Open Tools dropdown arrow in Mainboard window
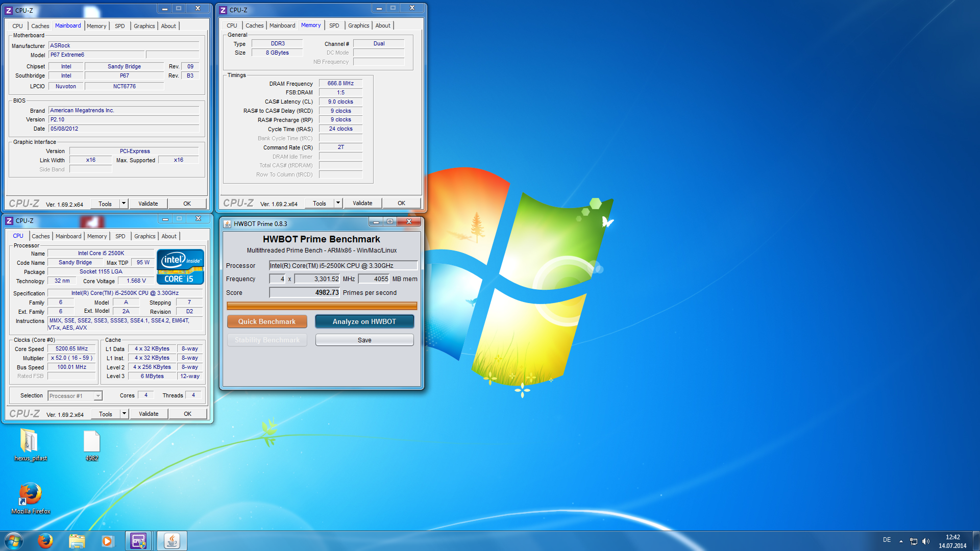Image resolution: width=980 pixels, height=551 pixels. (124, 204)
